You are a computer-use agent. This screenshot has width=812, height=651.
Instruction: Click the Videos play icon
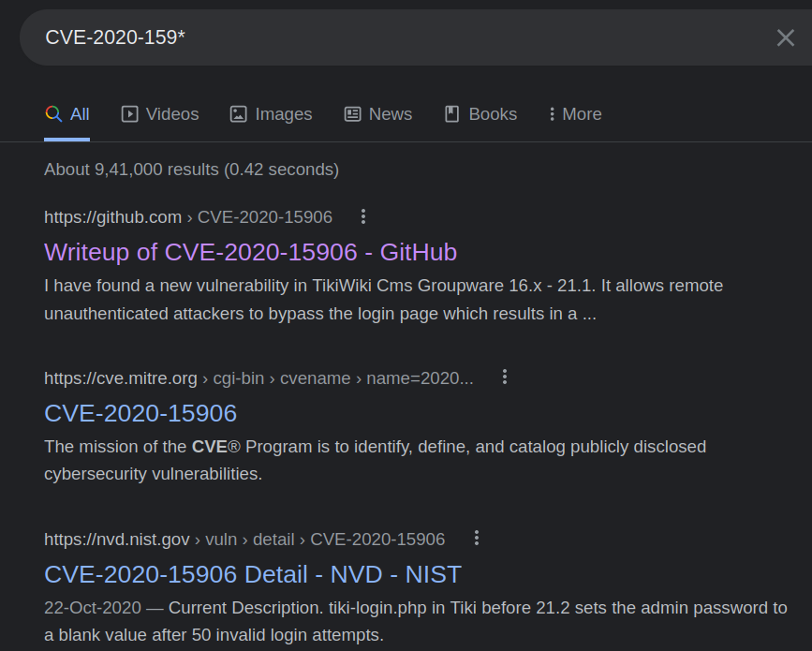pyautogui.click(x=130, y=114)
